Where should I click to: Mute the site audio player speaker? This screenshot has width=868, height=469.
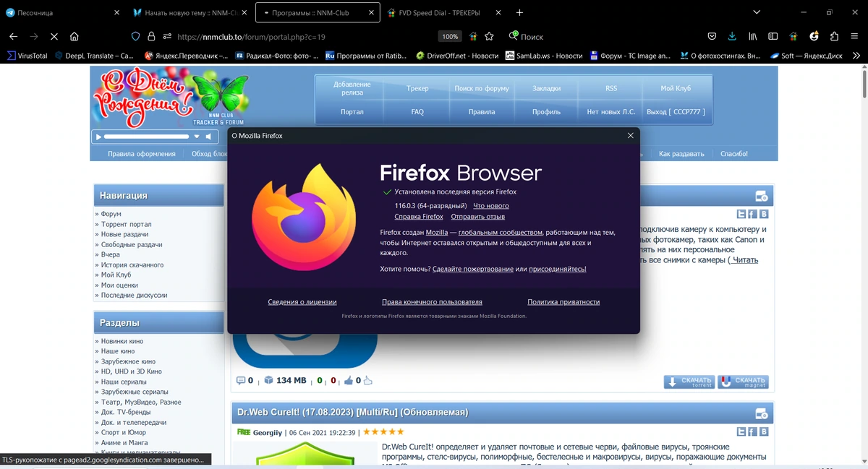[x=208, y=136]
